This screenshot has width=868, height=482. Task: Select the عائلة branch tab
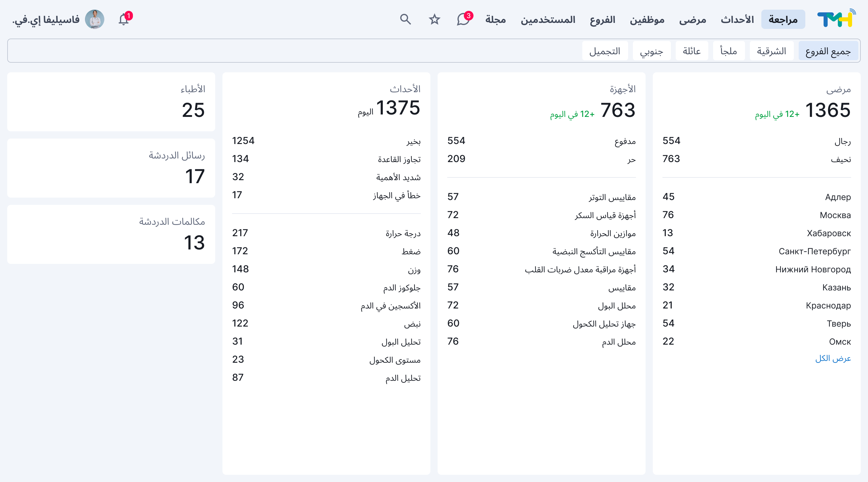691,51
